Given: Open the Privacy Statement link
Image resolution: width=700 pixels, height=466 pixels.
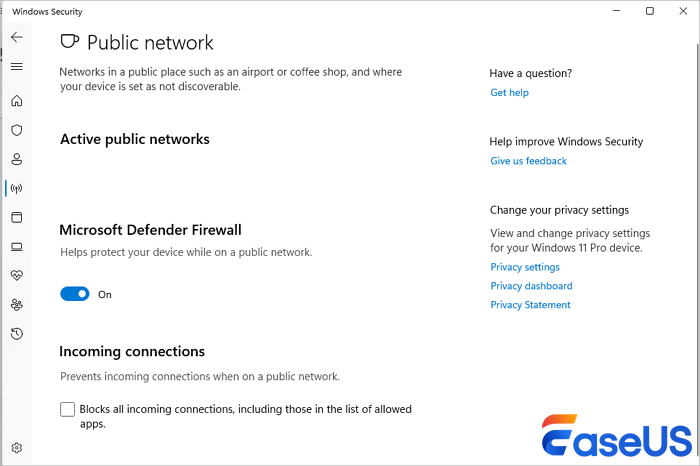Looking at the screenshot, I should [x=530, y=305].
